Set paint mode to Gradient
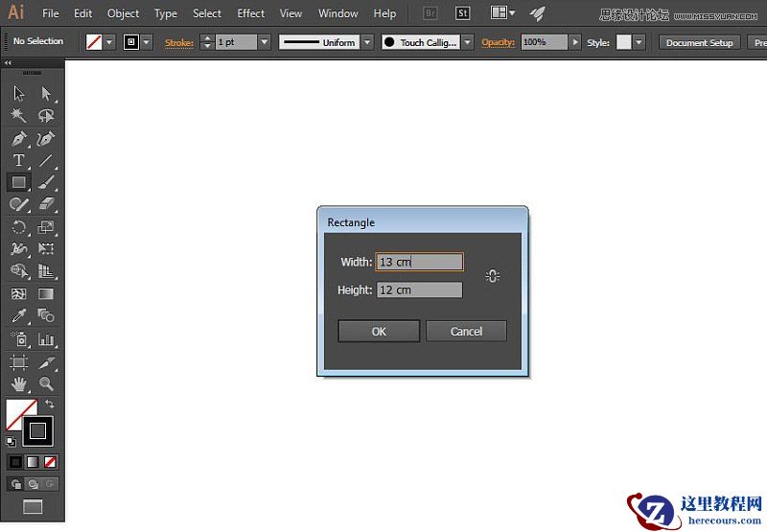 [33, 462]
